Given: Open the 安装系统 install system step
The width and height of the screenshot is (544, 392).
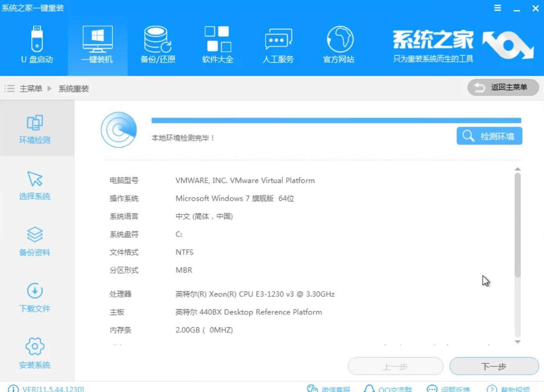Looking at the screenshot, I should [x=35, y=355].
